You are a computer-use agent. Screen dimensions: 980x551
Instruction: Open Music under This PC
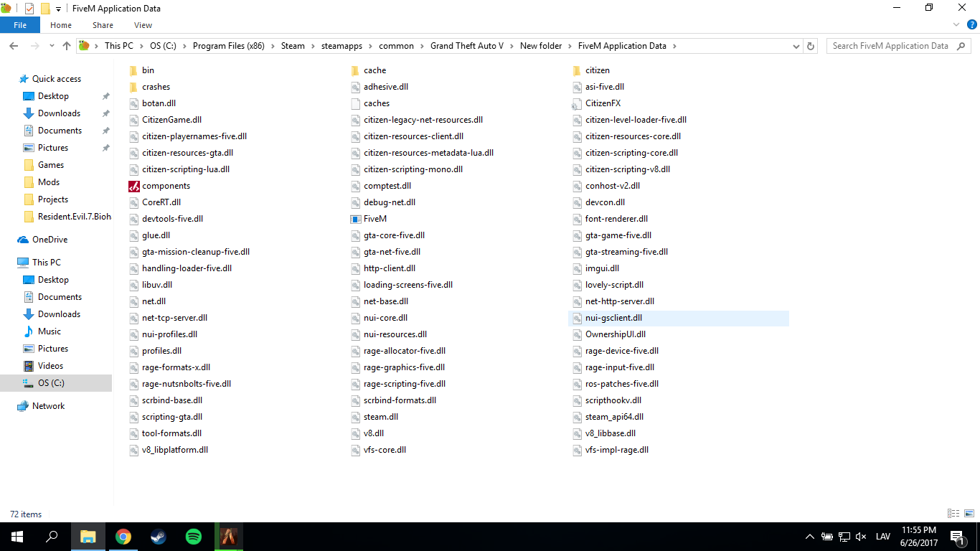[x=49, y=331]
